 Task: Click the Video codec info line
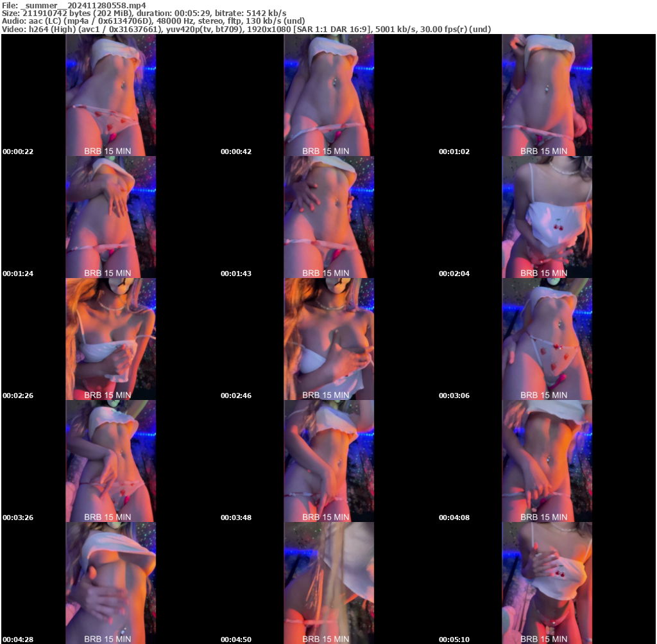point(246,30)
